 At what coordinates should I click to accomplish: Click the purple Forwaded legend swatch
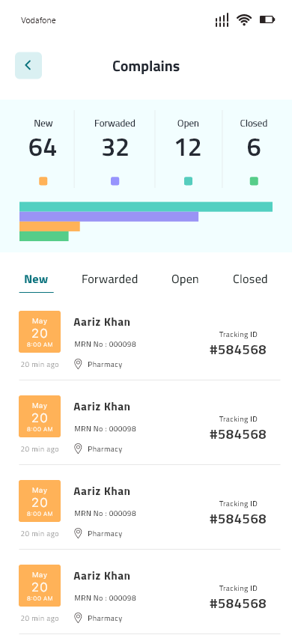click(x=115, y=181)
